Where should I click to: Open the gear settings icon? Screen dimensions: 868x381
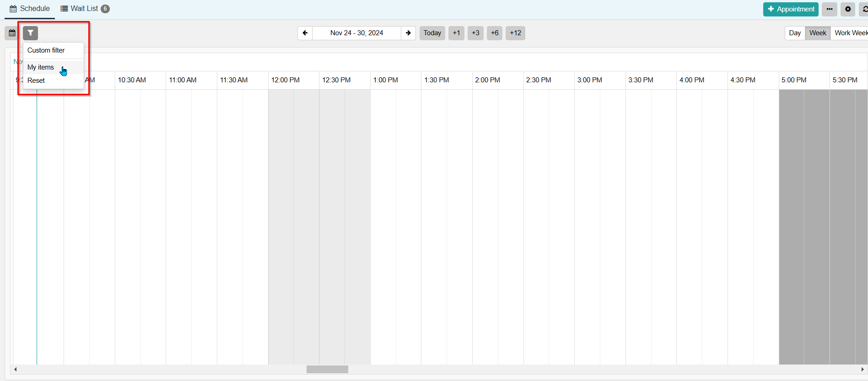(848, 9)
